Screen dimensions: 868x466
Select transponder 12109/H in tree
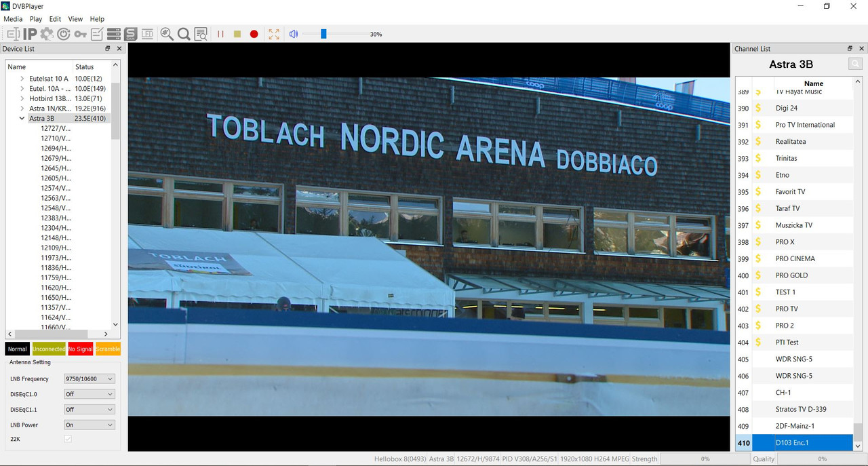(56, 248)
